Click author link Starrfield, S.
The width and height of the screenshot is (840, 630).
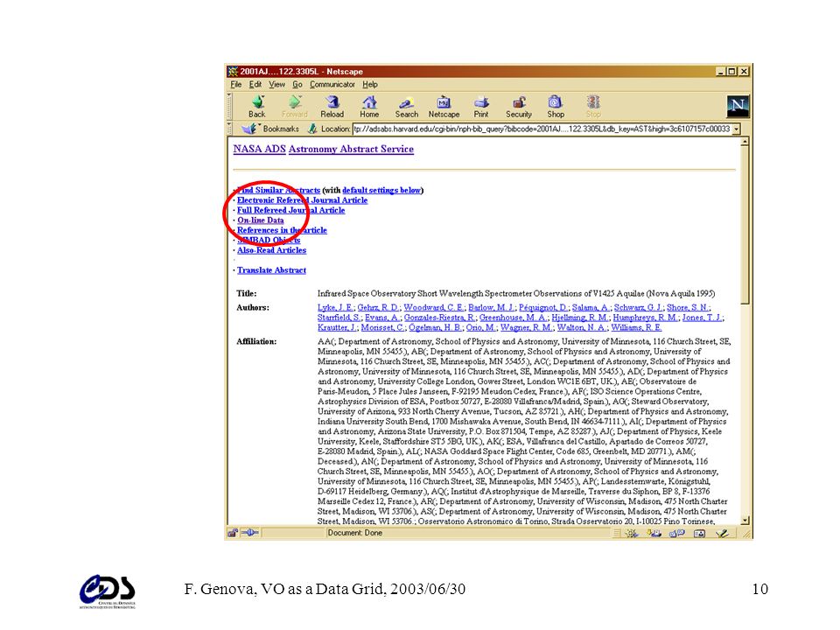pos(339,318)
